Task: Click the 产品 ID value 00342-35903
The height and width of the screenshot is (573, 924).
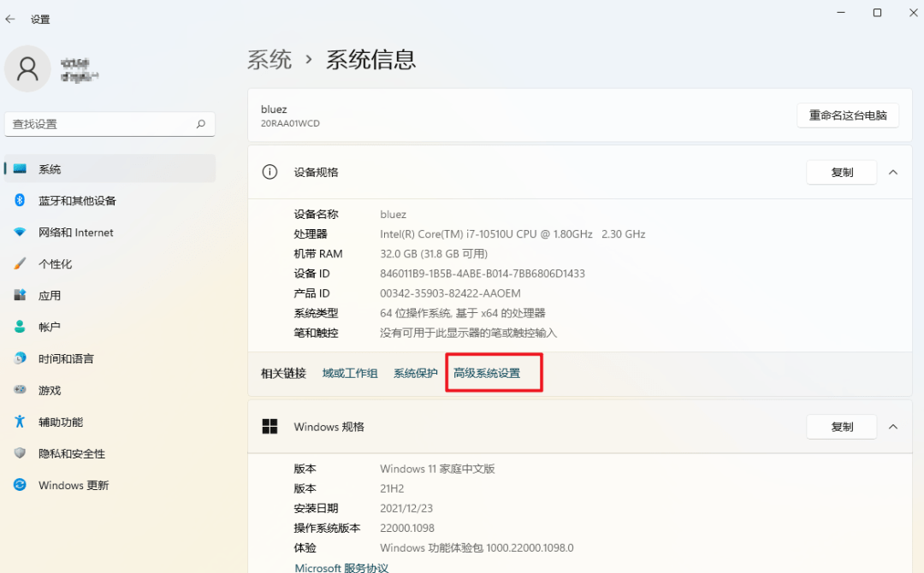Action: click(x=450, y=293)
